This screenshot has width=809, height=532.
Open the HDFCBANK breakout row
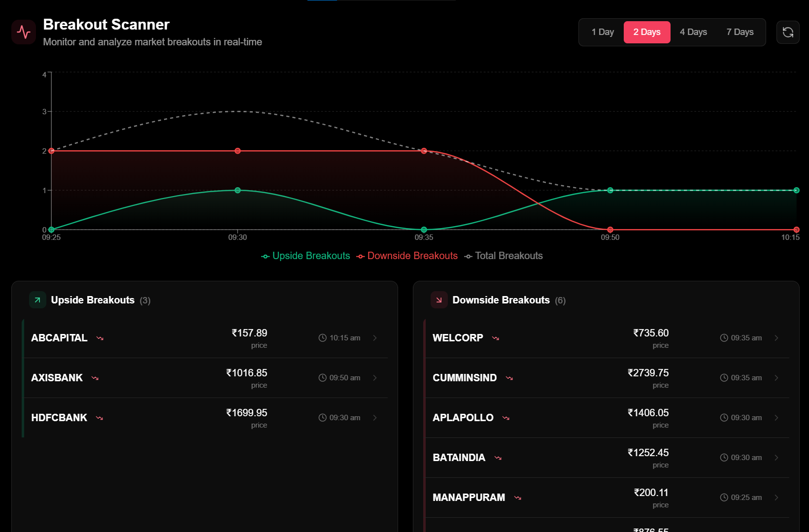pos(205,418)
